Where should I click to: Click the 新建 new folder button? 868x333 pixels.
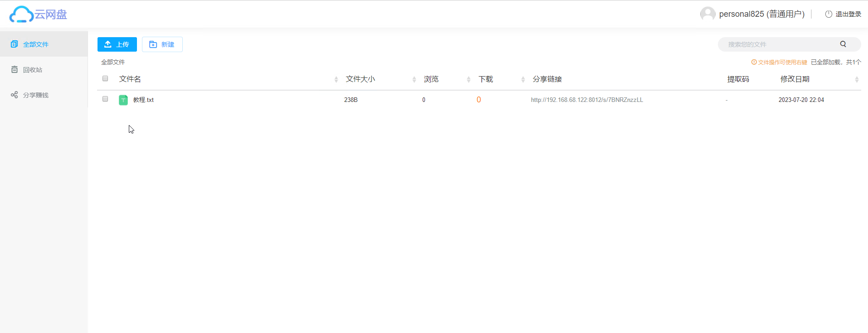[162, 44]
